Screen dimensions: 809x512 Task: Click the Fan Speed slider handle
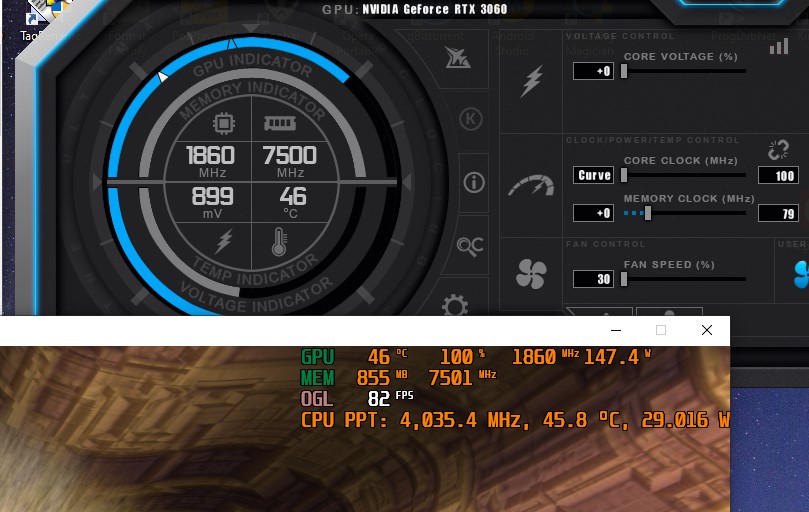pos(624,279)
